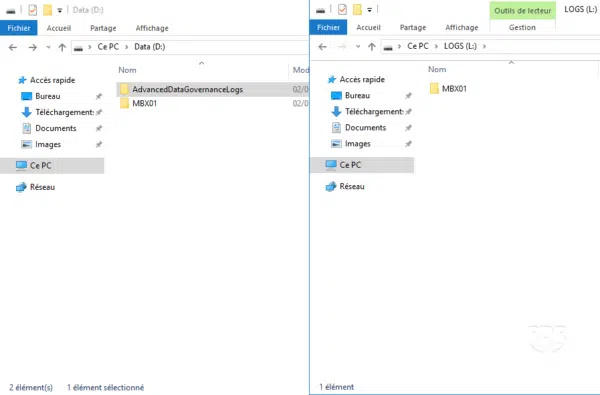The width and height of the screenshot is (600, 395).
Task: Go back in LOGS (L:) window
Action: point(323,46)
